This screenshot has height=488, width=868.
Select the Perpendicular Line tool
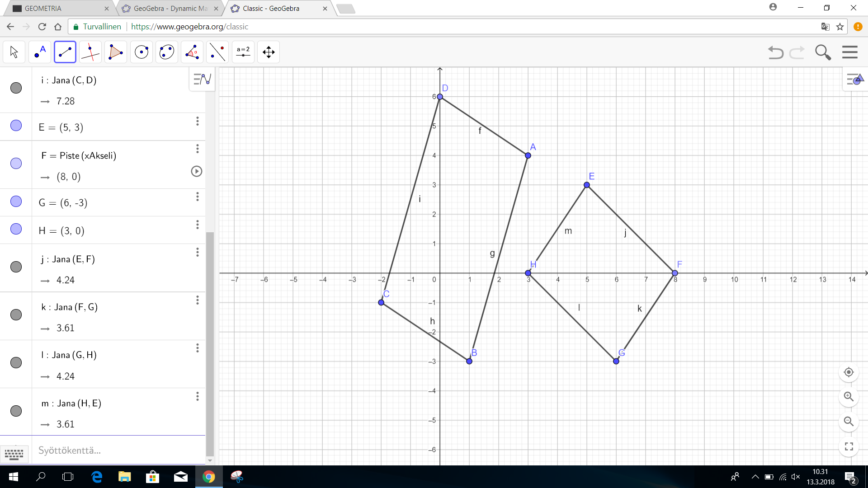pos(90,52)
